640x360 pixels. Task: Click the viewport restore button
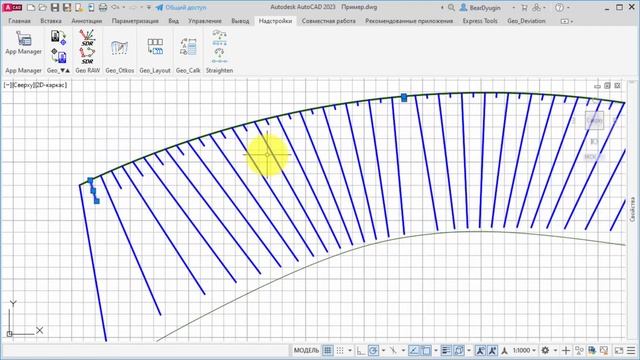pyautogui.click(x=607, y=86)
